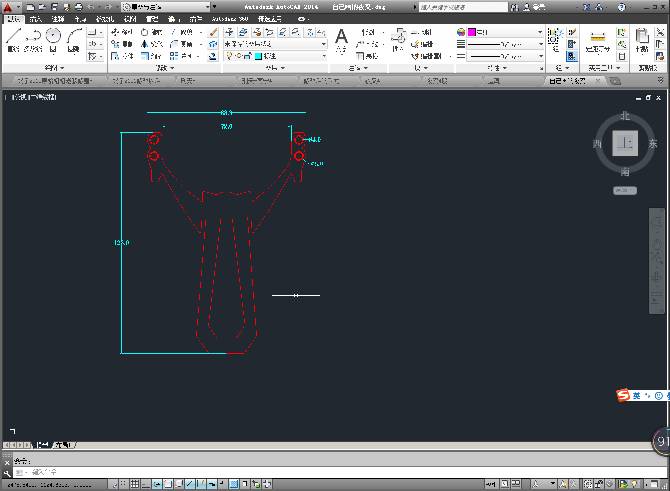This screenshot has height=491, width=670.
Task: Toggle Object Snap in status bar
Action: tap(168, 484)
